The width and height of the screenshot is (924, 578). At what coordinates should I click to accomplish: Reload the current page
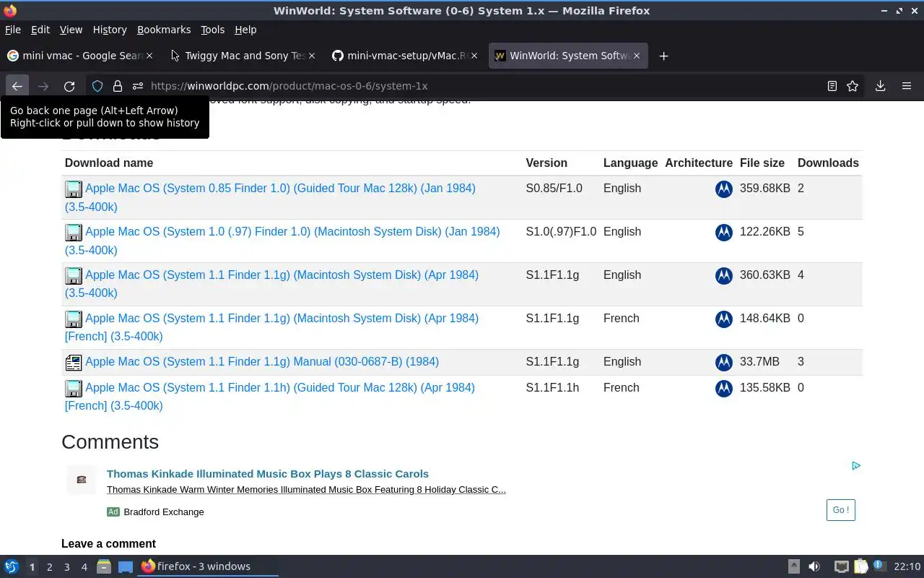(x=69, y=86)
